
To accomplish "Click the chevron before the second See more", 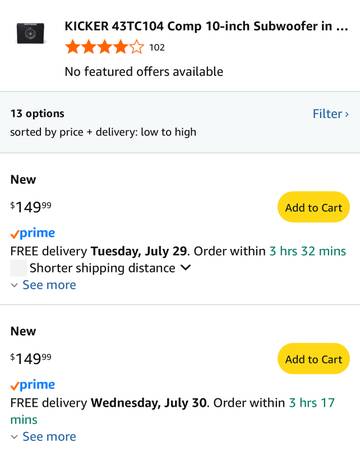I will click(x=14, y=437).
